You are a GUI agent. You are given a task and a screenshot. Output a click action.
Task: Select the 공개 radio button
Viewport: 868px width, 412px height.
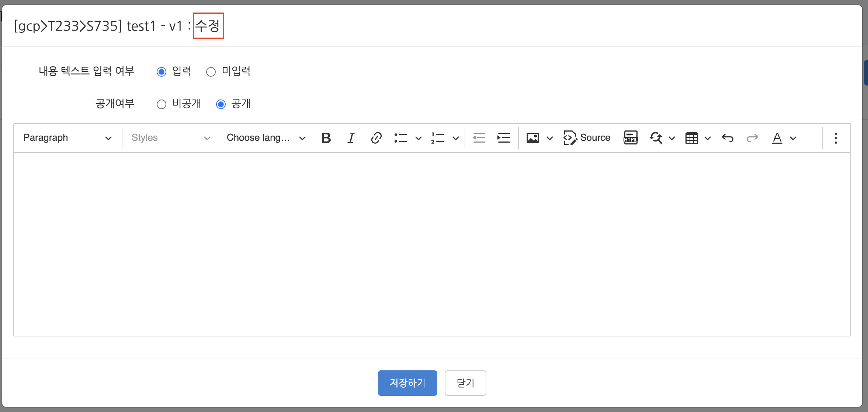coord(221,104)
